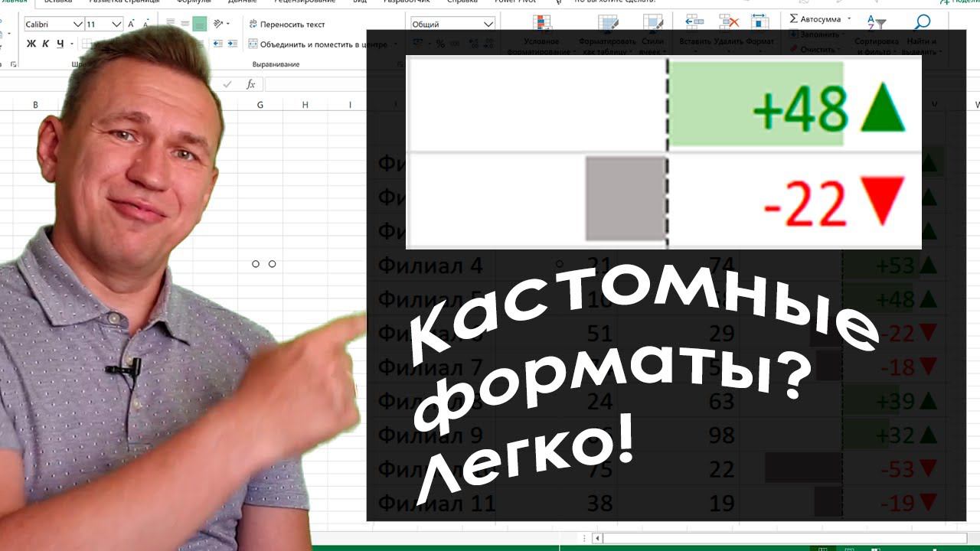
Task: Click the middle-align icon in alignment group
Action: 185,24
